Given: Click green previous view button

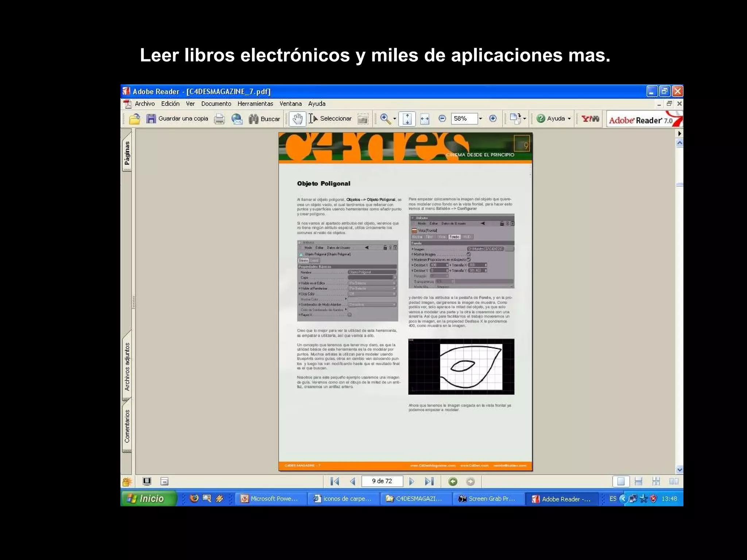Looking at the screenshot, I should click(453, 482).
